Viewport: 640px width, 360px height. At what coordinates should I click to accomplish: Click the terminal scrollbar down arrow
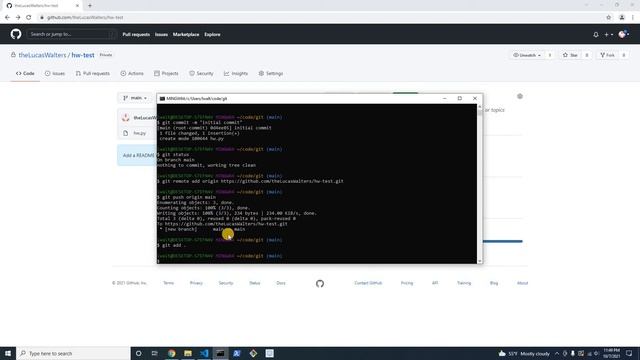click(480, 261)
